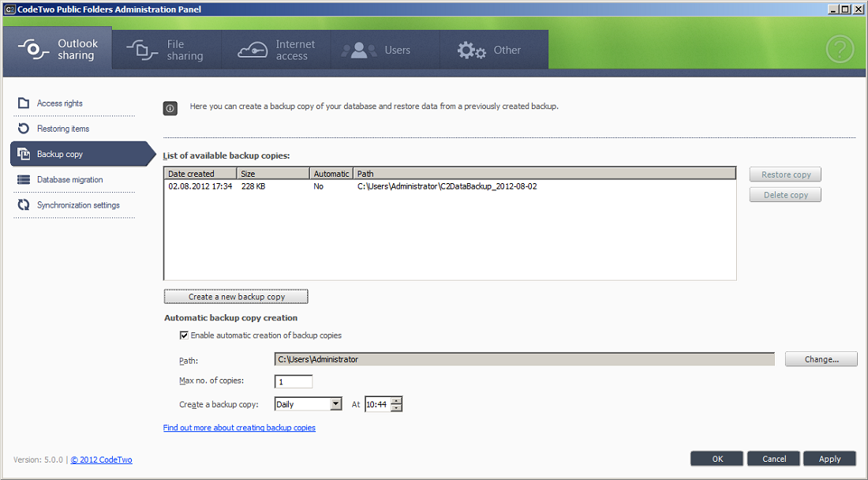868x480 pixels.
Task: Open the Internet access tab
Action: 275,50
